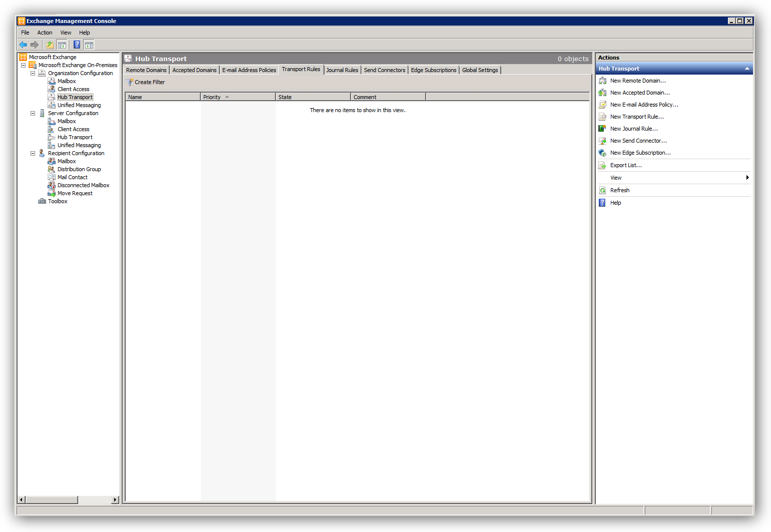This screenshot has height=532, width=771.
Task: Click the Disconnected Mailbox tree icon
Action: point(52,185)
